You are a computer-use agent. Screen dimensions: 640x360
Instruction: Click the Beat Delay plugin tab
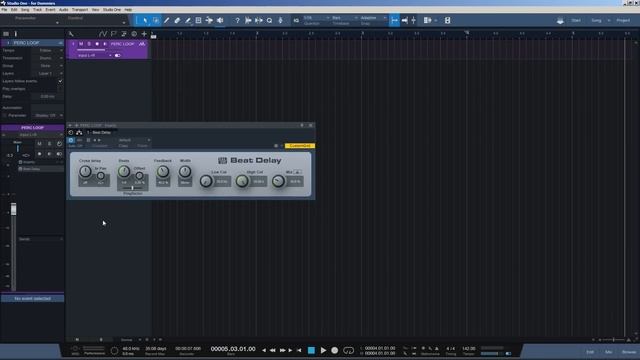pyautogui.click(x=99, y=132)
